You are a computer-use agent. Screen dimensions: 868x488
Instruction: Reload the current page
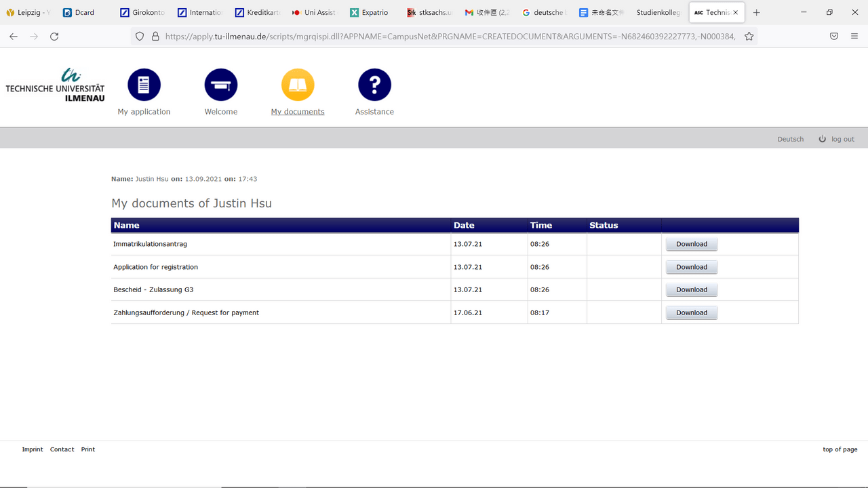coord(54,37)
